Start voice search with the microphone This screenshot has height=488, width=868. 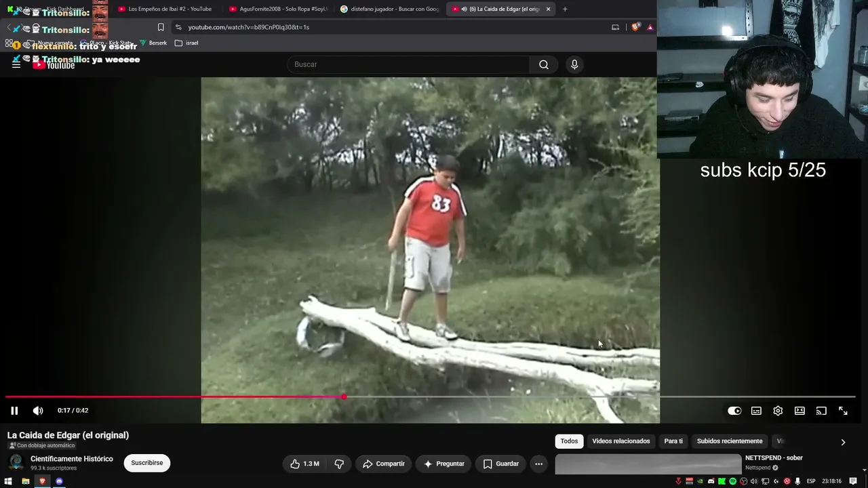(574, 64)
